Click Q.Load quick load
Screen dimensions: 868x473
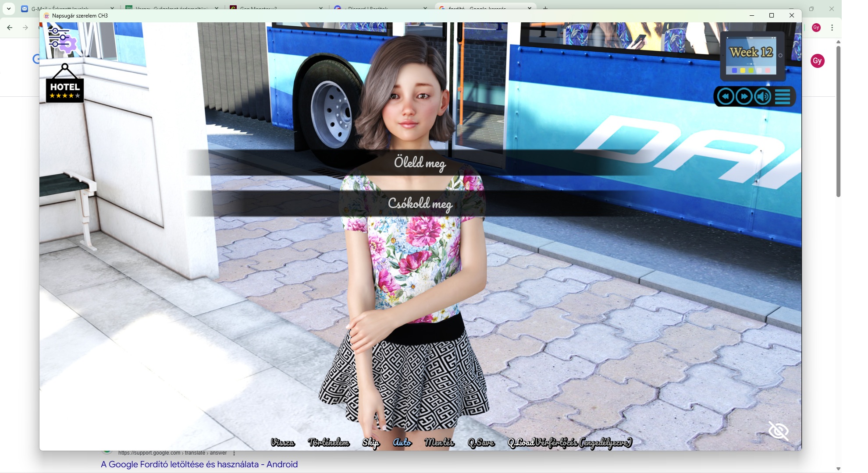click(520, 442)
